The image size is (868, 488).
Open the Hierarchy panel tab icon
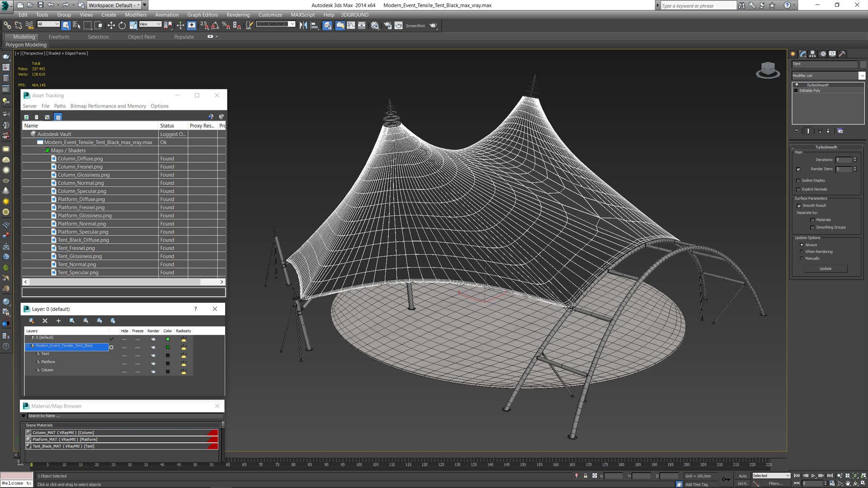point(813,54)
